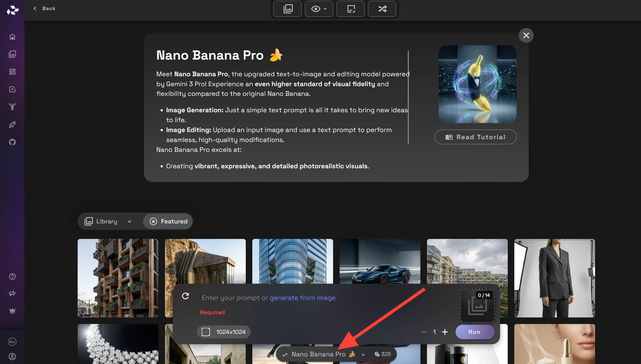The image size is (641, 364).
Task: Open the GitHub icon in the sidebar
Action: point(12,142)
